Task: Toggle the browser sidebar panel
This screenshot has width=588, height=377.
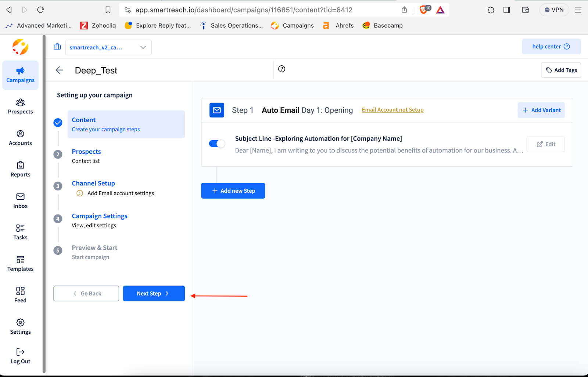Action: [x=507, y=10]
